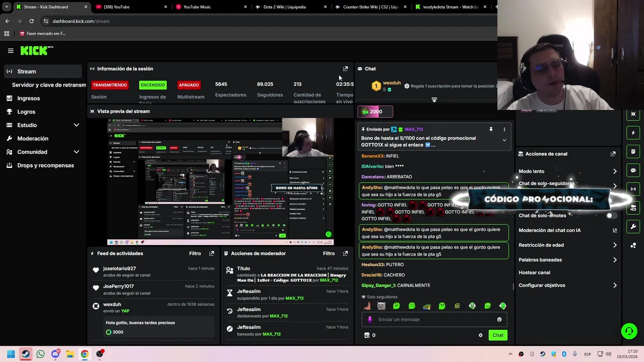Go back in browser history
This screenshot has height=362, width=644.
7,21
